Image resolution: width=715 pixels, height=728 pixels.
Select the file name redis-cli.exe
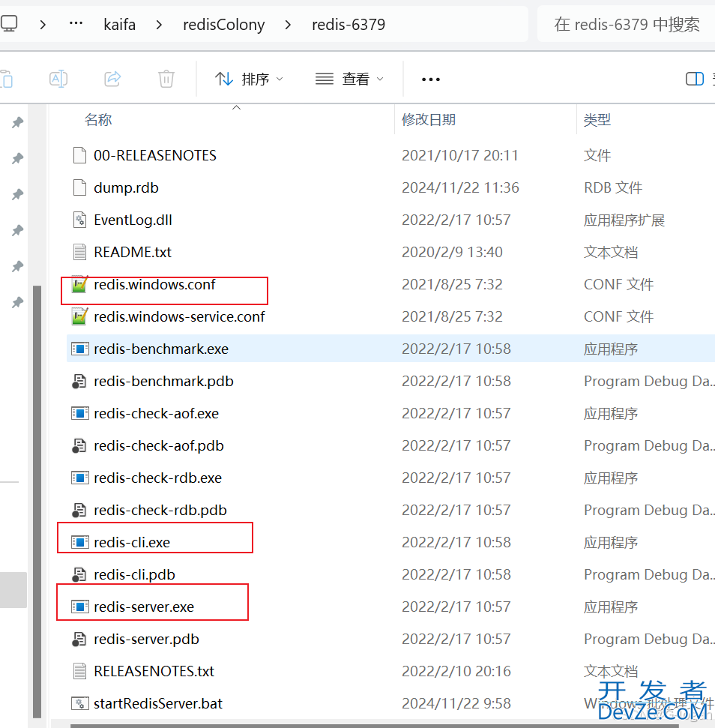point(132,542)
